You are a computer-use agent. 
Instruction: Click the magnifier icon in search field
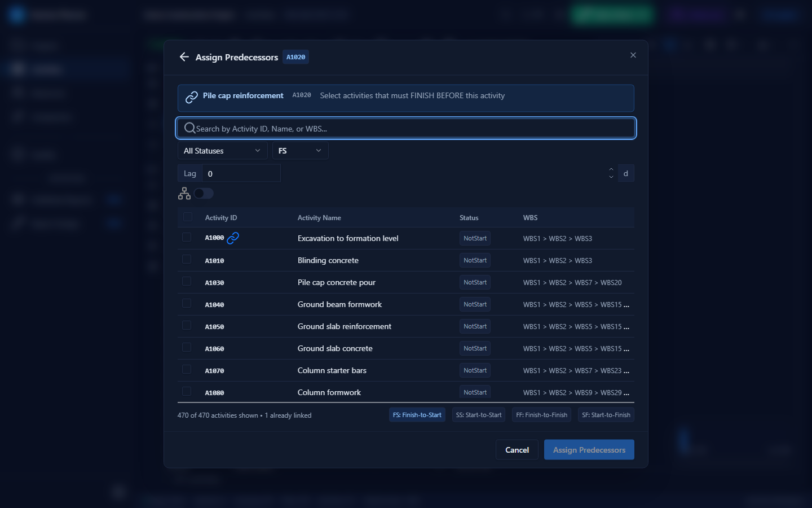coord(190,128)
